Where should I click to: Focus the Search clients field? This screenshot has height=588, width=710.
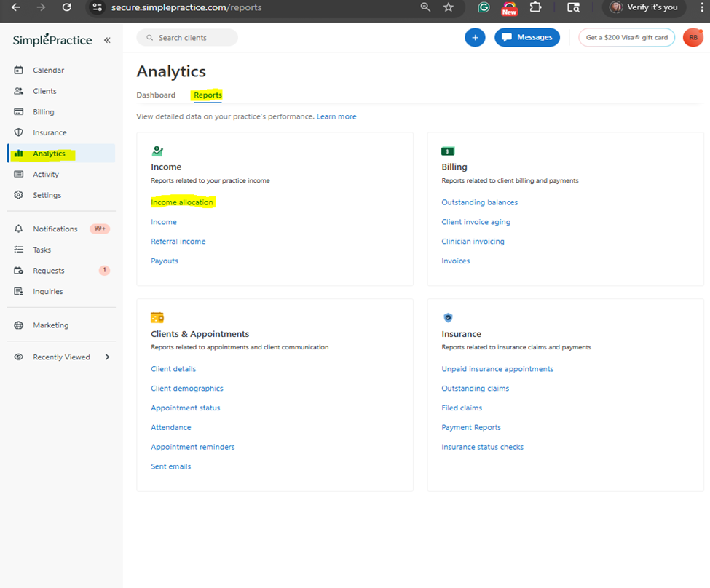(x=187, y=38)
